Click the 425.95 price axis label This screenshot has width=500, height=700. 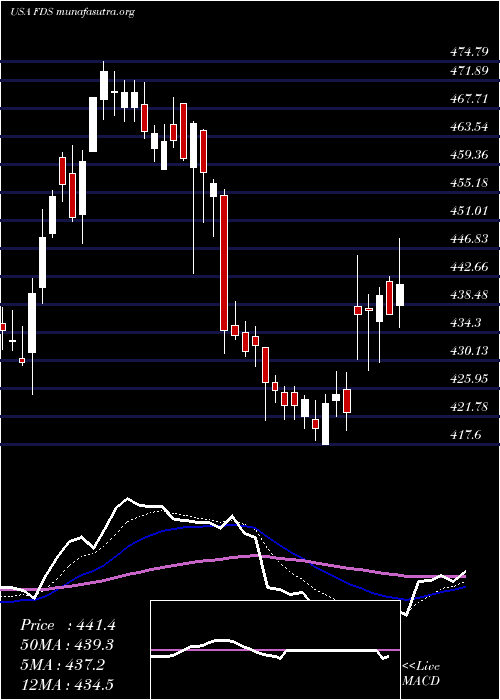click(469, 379)
